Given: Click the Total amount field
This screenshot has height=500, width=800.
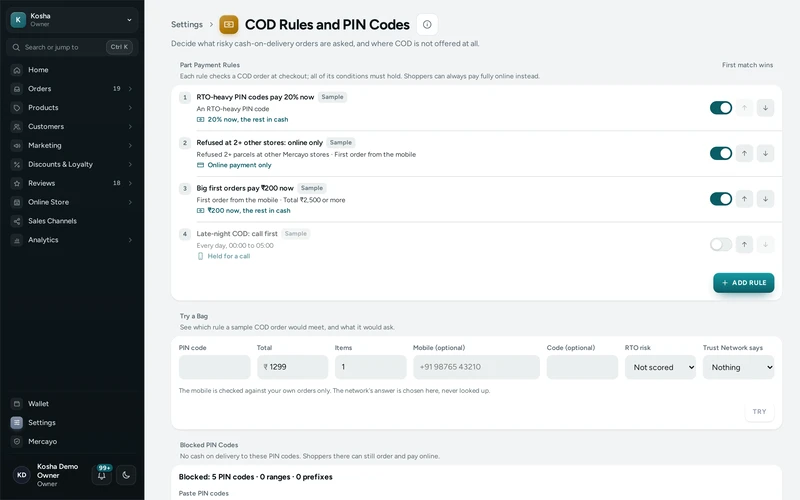Looking at the screenshot, I should [292, 367].
